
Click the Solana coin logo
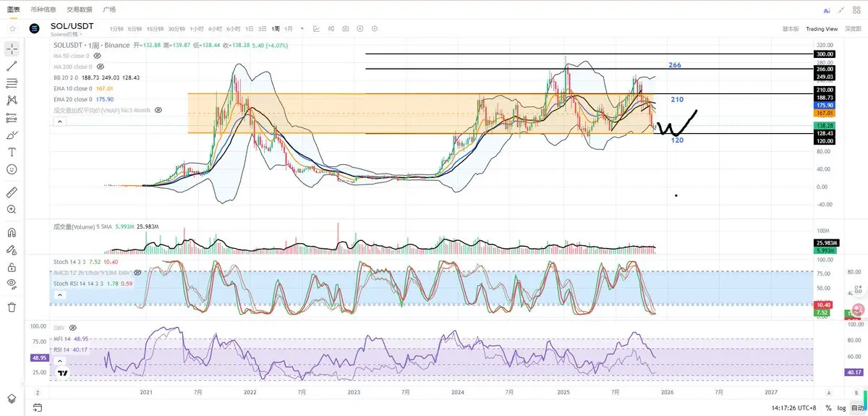pos(34,28)
